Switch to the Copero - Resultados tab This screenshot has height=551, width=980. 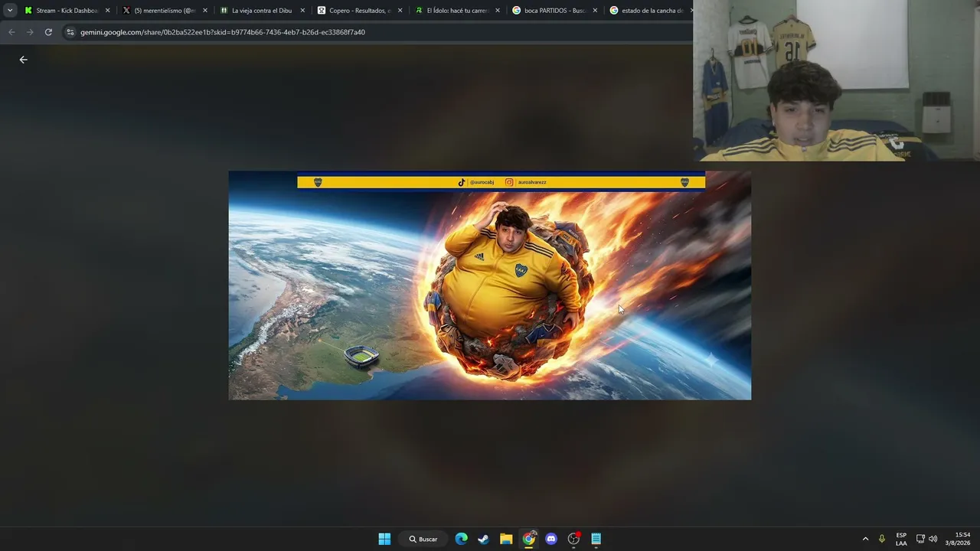pyautogui.click(x=360, y=11)
